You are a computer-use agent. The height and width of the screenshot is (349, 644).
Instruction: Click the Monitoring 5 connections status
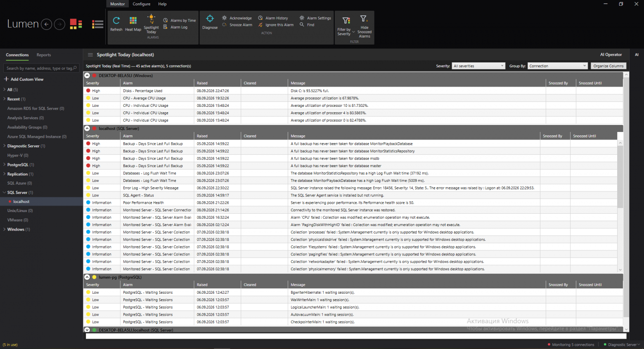point(571,344)
